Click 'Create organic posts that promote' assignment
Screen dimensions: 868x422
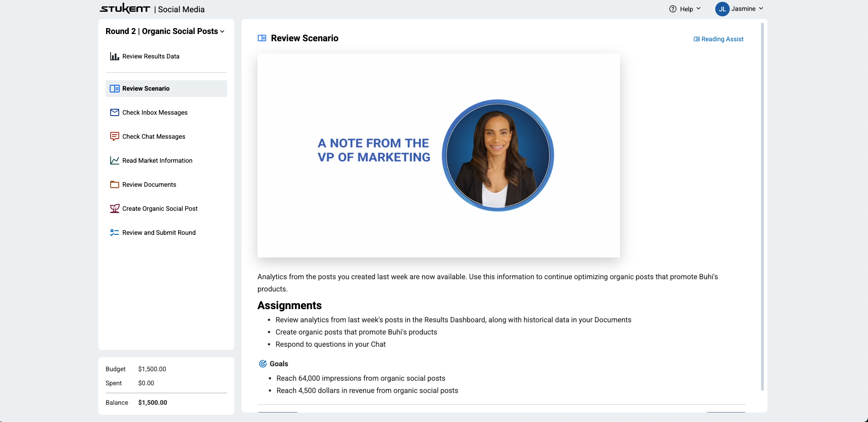(356, 332)
